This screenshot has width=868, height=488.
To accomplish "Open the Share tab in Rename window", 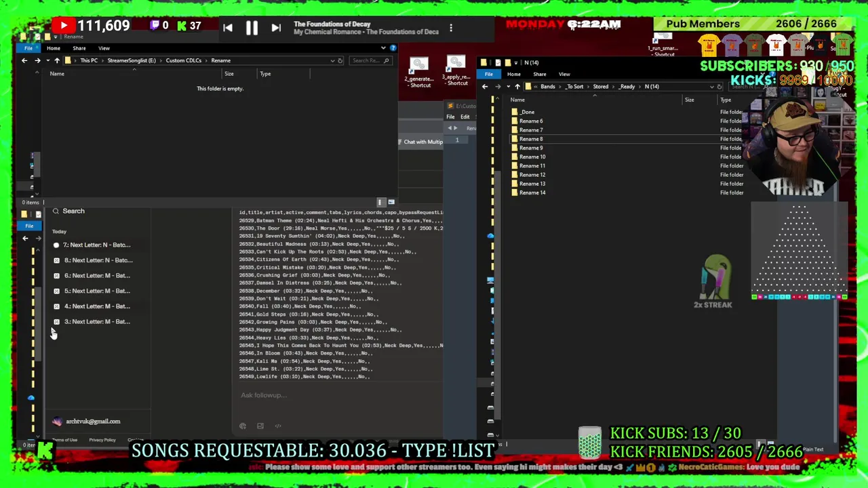I will (x=79, y=48).
